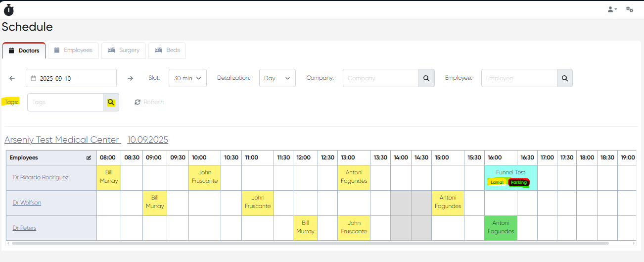The width and height of the screenshot is (644, 262).
Task: Open the 2025-09-10 date picker field
Action: 71,78
